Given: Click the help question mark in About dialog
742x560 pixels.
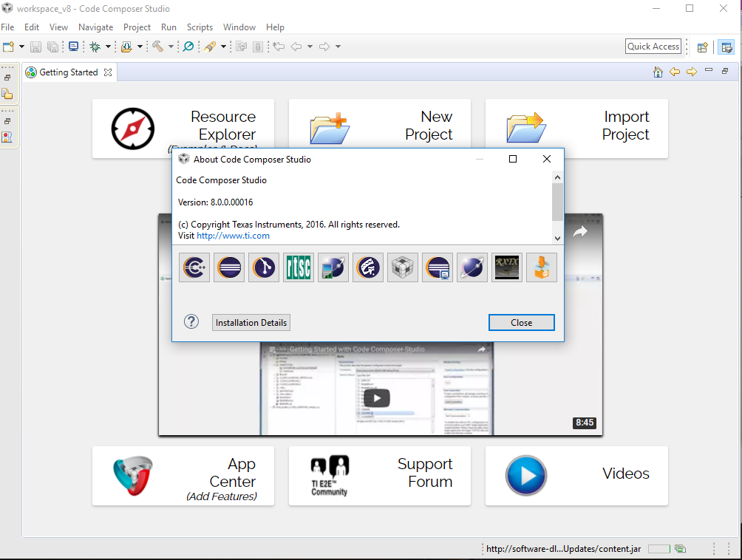Looking at the screenshot, I should 191,321.
